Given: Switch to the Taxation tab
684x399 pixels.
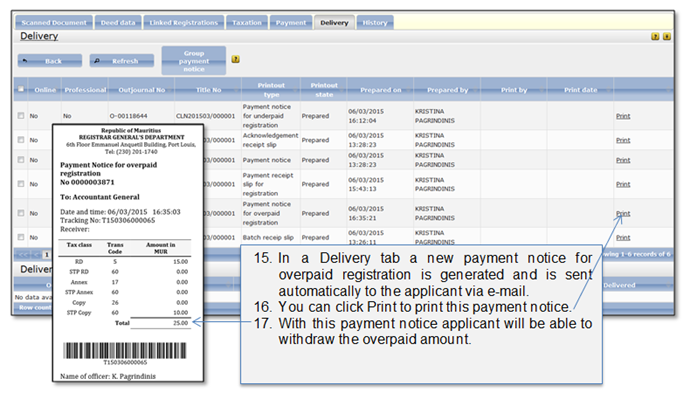Looking at the screenshot, I should pos(247,23).
